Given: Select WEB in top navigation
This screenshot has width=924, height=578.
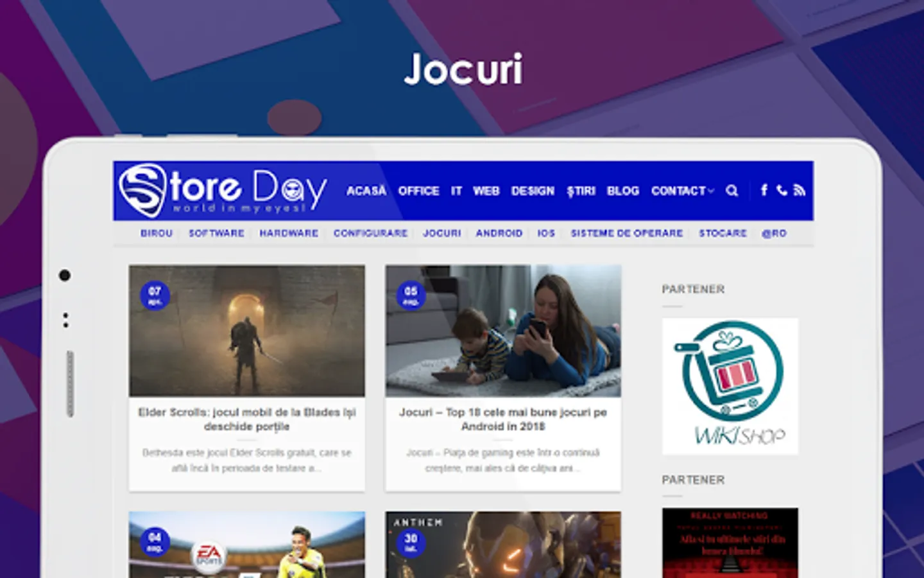Looking at the screenshot, I should (x=486, y=191).
